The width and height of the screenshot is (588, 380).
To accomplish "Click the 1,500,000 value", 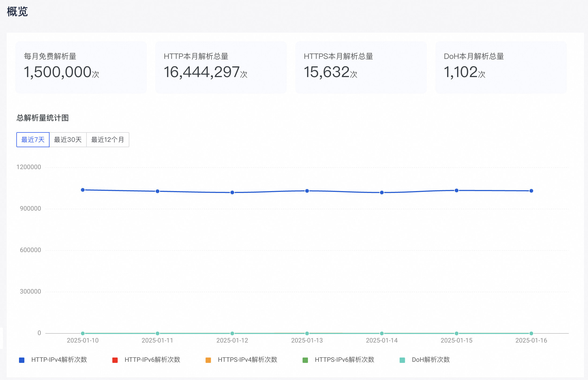I will [58, 72].
